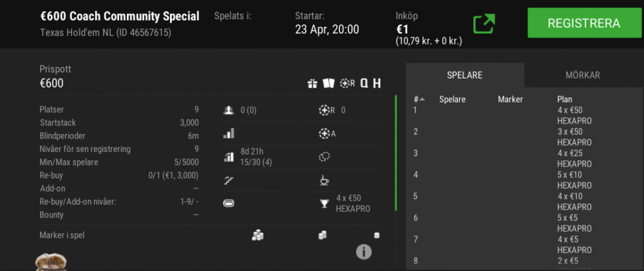The width and height of the screenshot is (644, 271).
Task: Click the round info icon
Action: 364,252
